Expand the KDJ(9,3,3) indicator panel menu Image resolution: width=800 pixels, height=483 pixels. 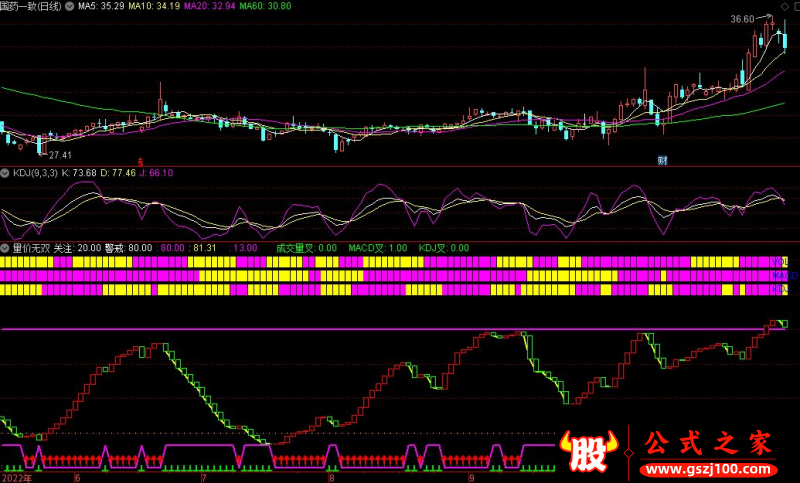pos(5,173)
